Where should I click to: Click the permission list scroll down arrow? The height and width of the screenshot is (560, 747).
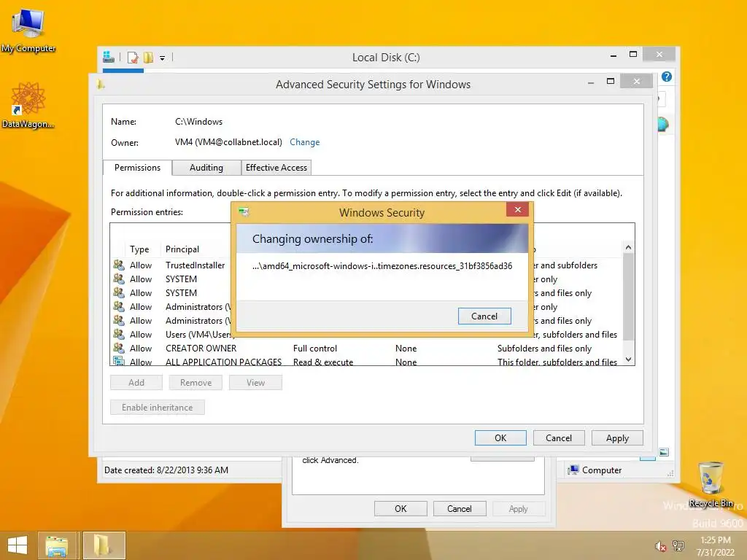coord(628,359)
